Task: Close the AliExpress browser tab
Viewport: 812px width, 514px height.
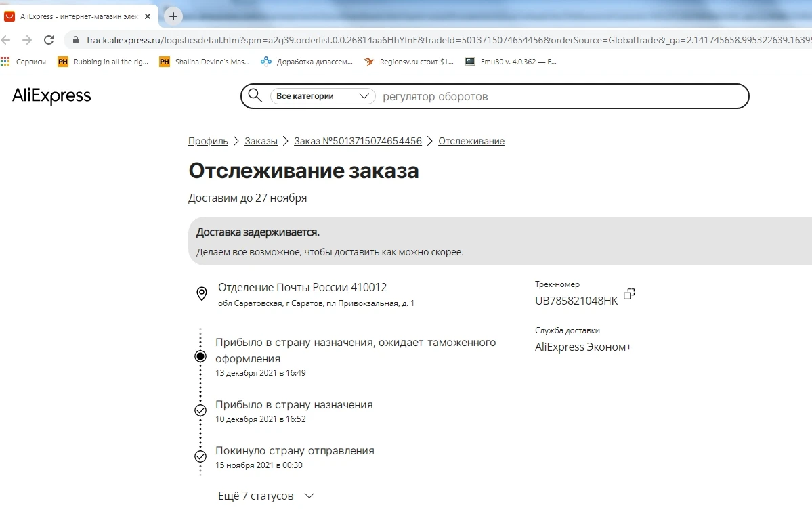Action: (148, 16)
